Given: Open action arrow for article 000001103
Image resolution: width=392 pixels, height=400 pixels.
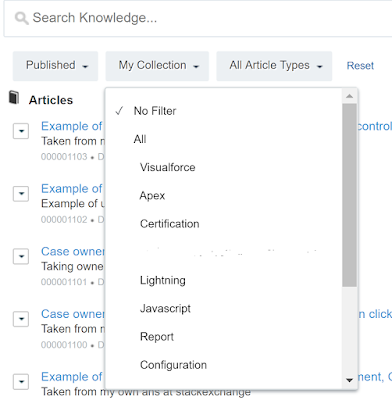Looking at the screenshot, I should (21, 131).
